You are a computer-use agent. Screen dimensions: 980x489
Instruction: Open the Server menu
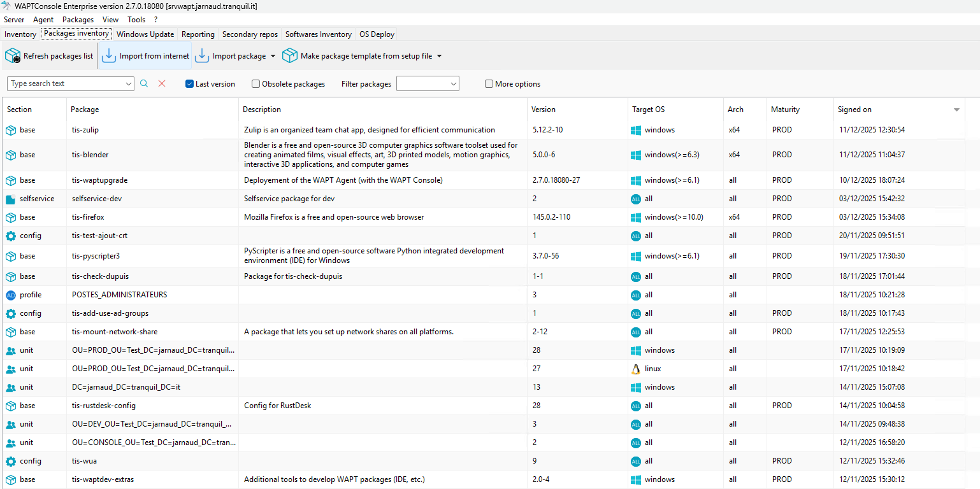14,20
